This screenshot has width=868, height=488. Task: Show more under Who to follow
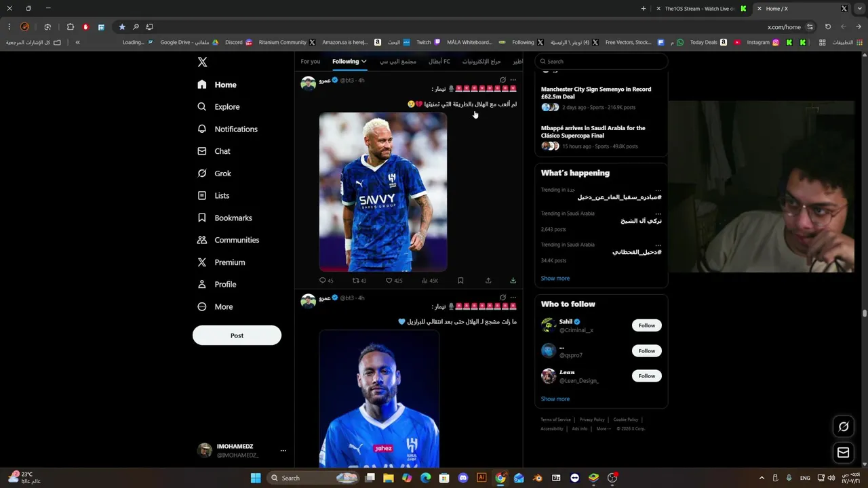(555, 399)
